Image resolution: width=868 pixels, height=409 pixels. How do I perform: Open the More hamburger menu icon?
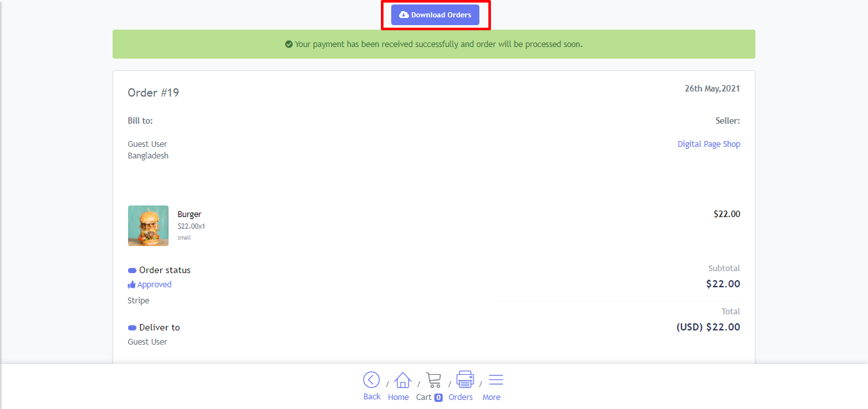[x=496, y=379]
